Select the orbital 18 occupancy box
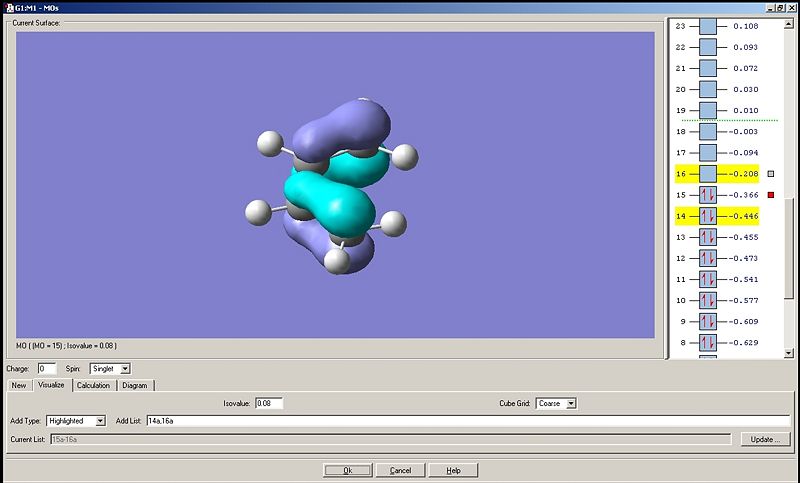This screenshot has width=800, height=483. 708,132
